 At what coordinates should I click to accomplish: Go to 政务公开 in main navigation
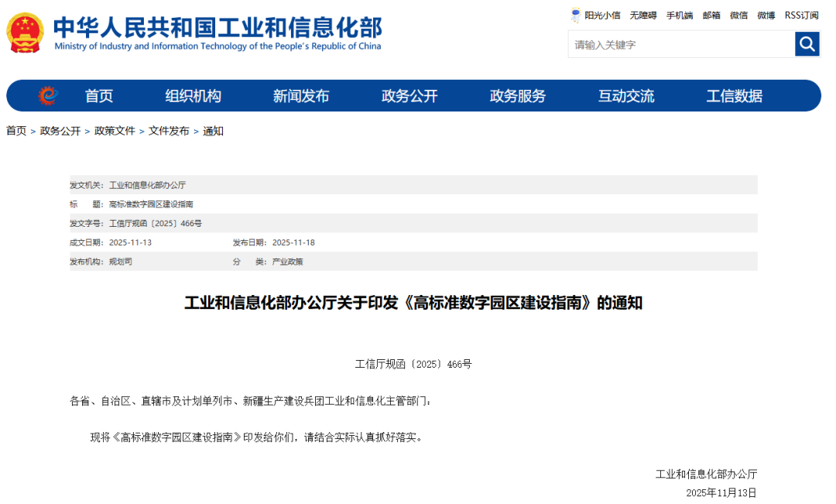coord(409,96)
